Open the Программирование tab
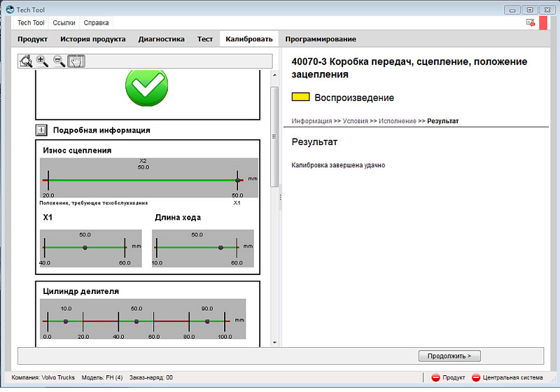The width and height of the screenshot is (560, 392). point(321,39)
